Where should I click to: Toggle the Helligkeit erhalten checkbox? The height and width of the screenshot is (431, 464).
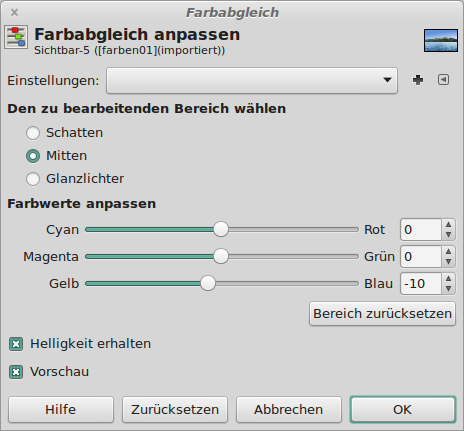tap(16, 344)
